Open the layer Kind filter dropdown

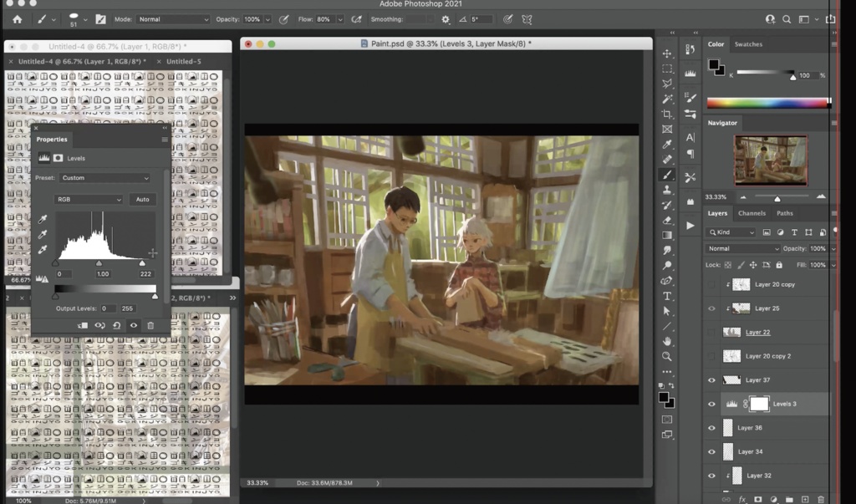coord(731,232)
